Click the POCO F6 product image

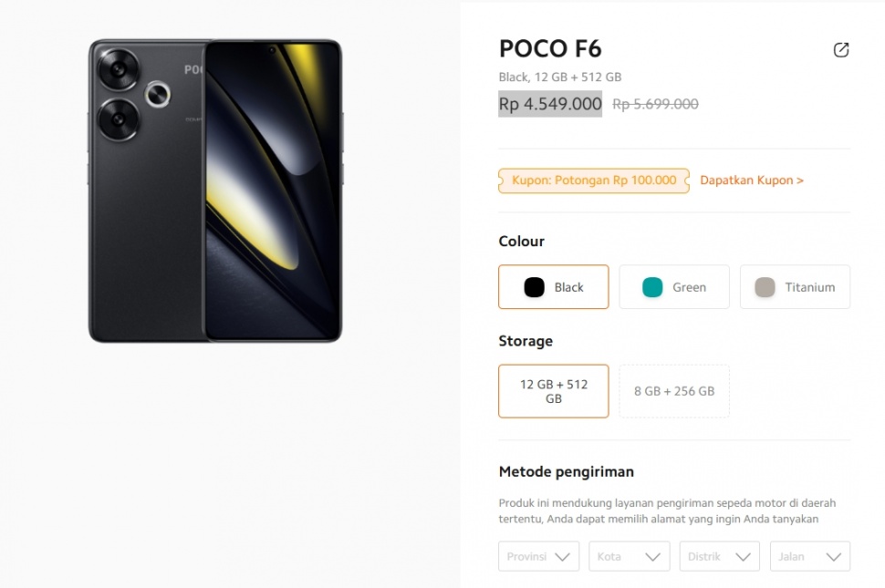pos(215,191)
